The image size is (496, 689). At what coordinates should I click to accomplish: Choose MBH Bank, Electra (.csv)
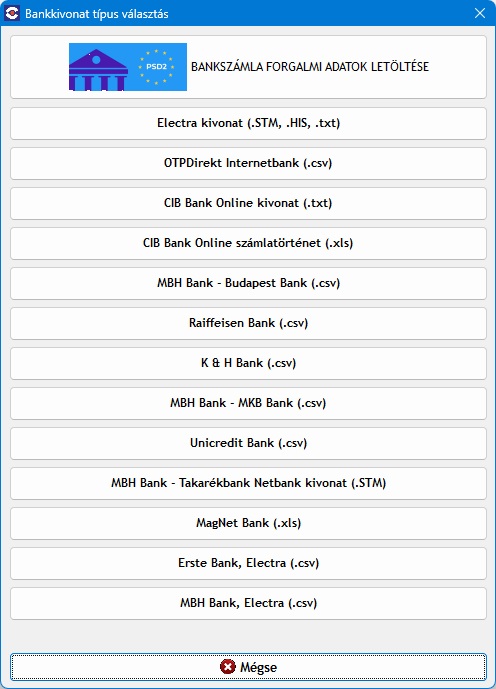coord(248,603)
